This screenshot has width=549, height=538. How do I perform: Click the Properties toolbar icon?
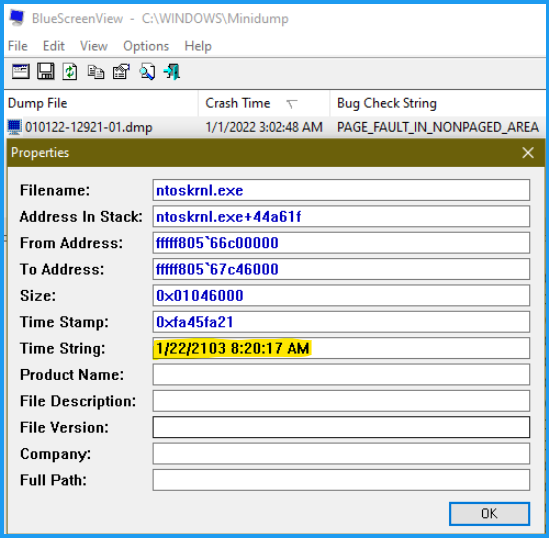[121, 72]
